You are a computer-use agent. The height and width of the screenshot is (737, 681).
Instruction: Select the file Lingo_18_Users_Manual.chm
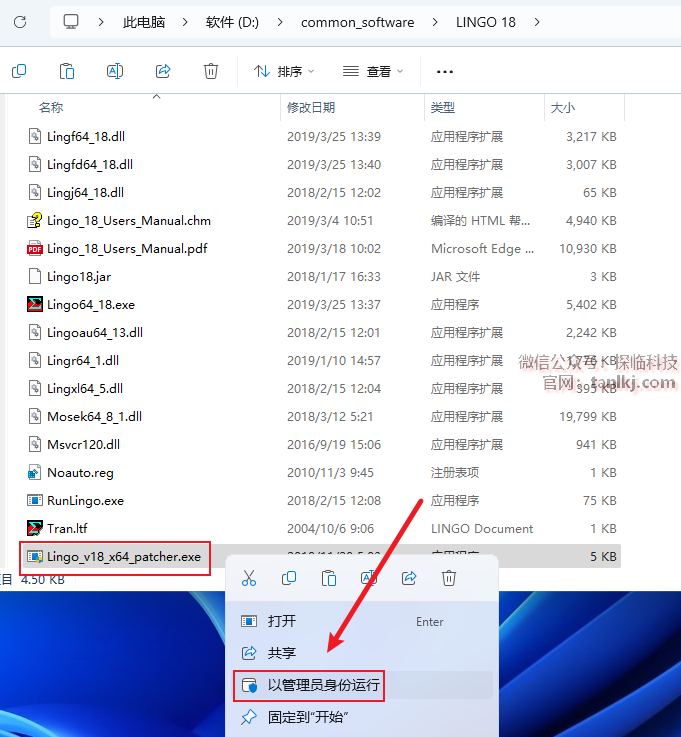point(129,220)
